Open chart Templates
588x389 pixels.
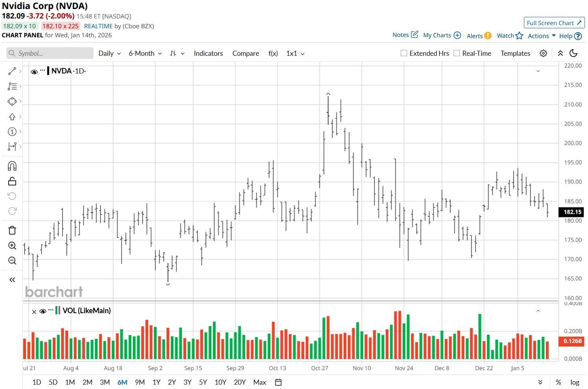point(515,53)
